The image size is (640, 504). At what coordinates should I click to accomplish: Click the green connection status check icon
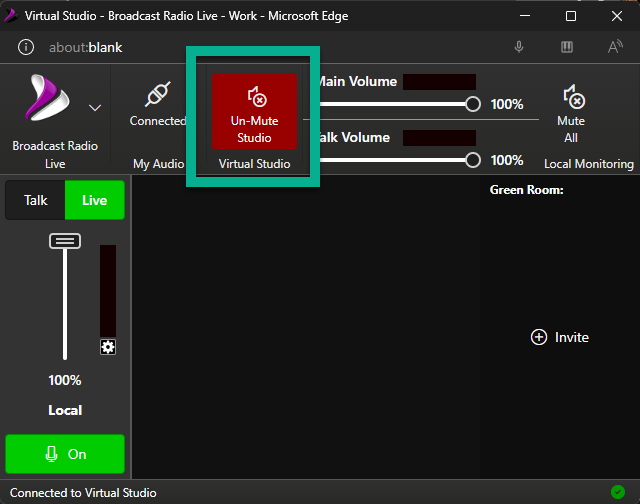(x=618, y=492)
